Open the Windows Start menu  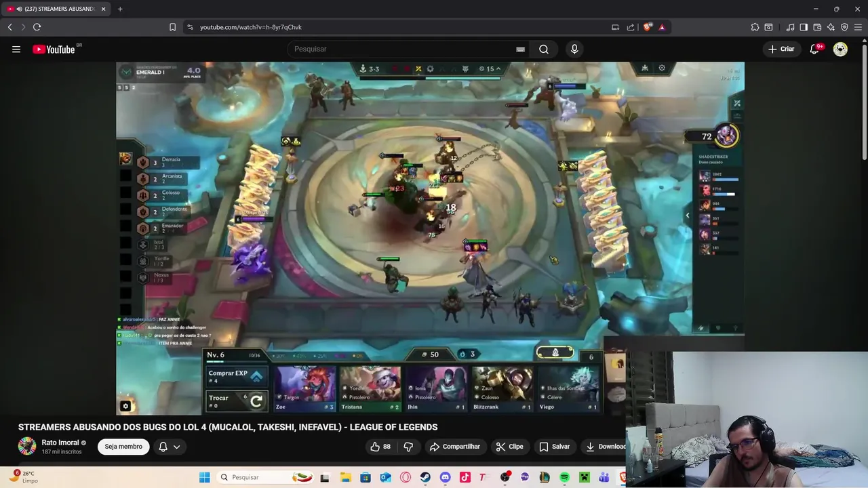[204, 477]
